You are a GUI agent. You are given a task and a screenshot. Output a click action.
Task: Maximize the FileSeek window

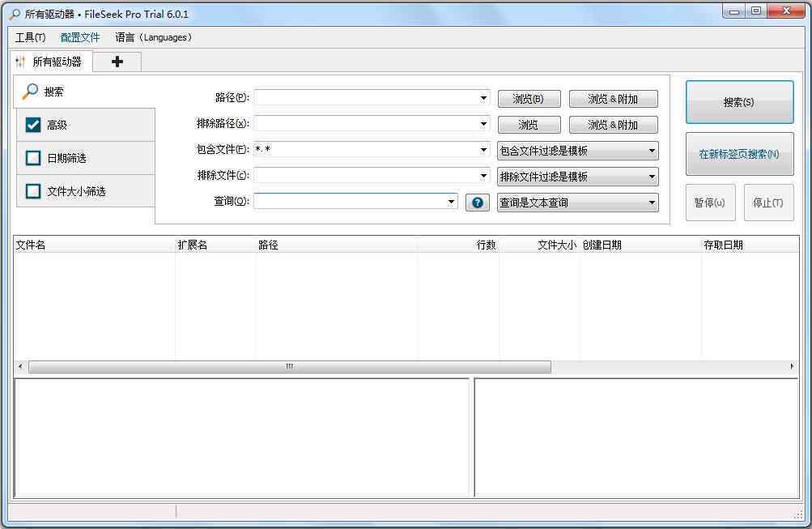pos(756,11)
